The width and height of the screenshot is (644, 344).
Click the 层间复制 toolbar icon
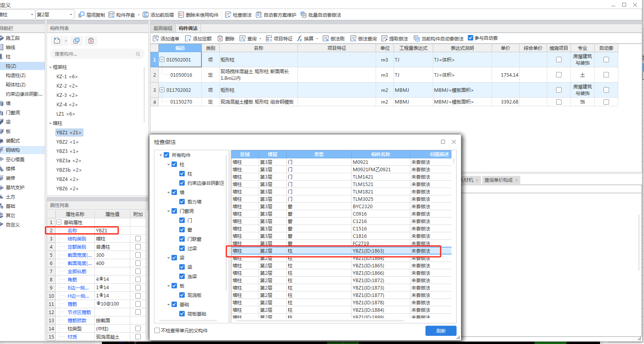tap(81, 15)
